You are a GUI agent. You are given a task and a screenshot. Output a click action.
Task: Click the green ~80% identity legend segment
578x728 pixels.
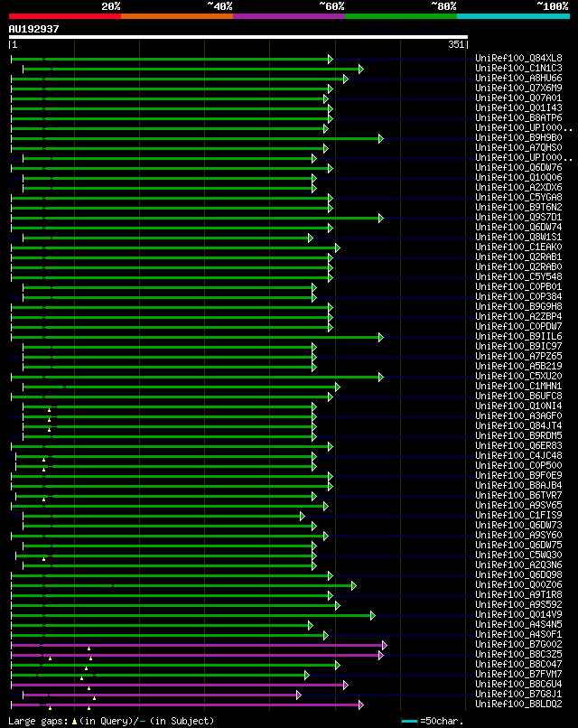(401, 16)
